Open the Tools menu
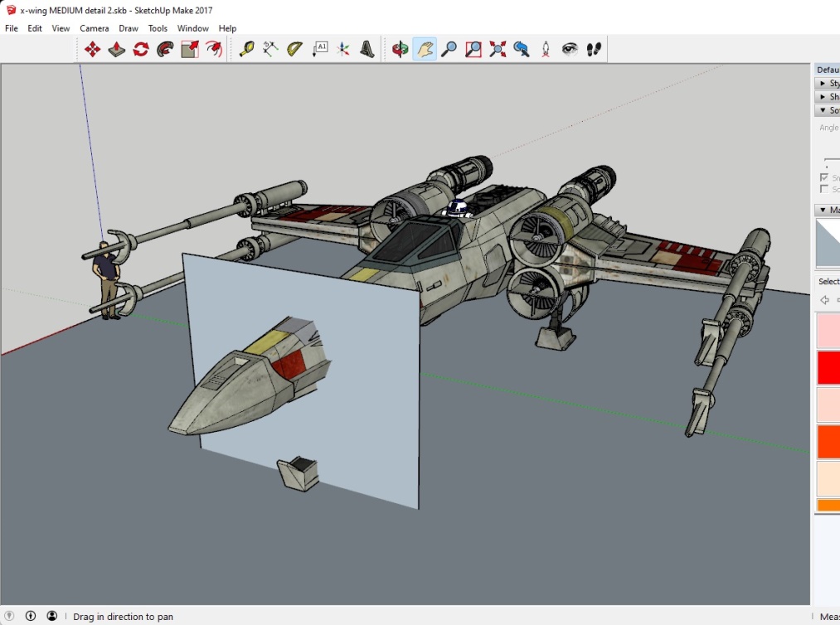The height and width of the screenshot is (625, 840). click(x=158, y=28)
